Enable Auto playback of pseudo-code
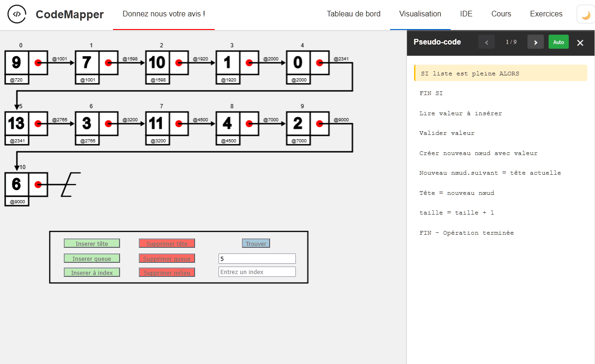Viewport: 595px width, 364px height. 558,42
